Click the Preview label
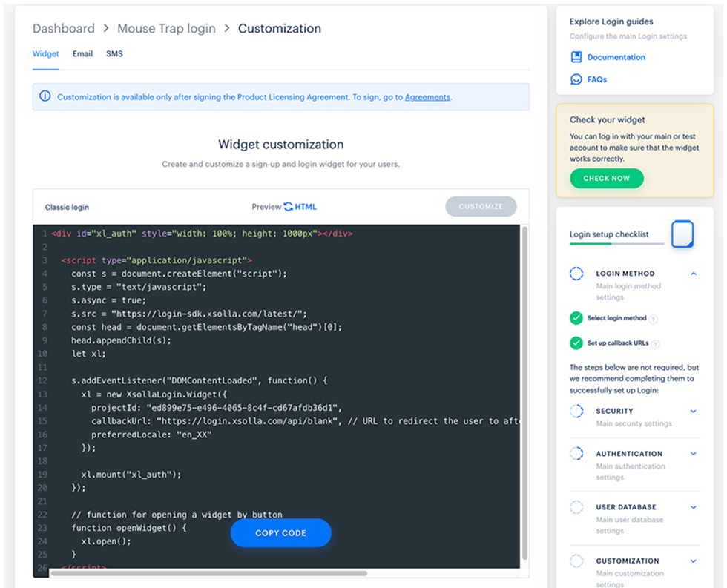Viewport: 727px width, 588px height. (x=266, y=207)
